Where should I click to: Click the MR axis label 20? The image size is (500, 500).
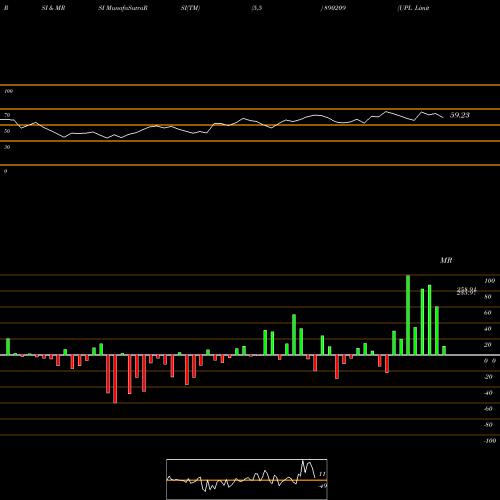(x=488, y=345)
